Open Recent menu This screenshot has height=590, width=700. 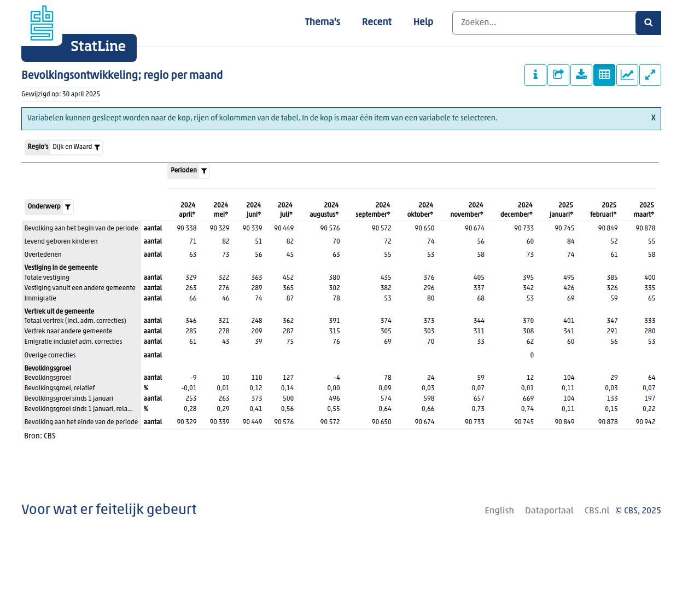tap(377, 22)
